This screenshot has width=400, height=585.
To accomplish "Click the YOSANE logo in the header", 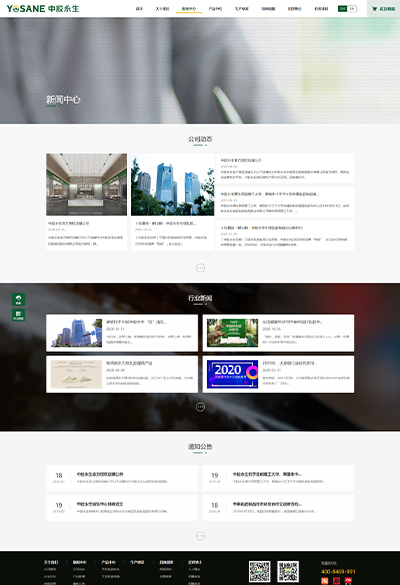I will [x=43, y=9].
